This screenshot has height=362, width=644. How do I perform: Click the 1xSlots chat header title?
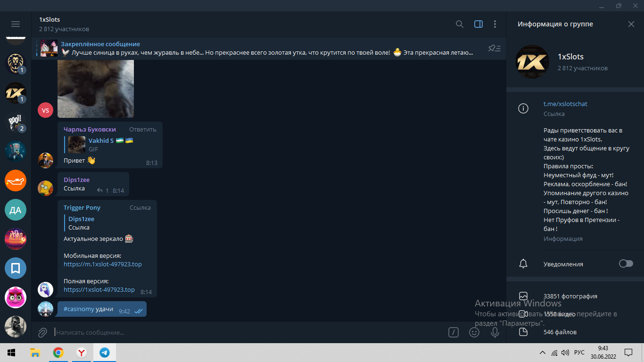point(50,20)
